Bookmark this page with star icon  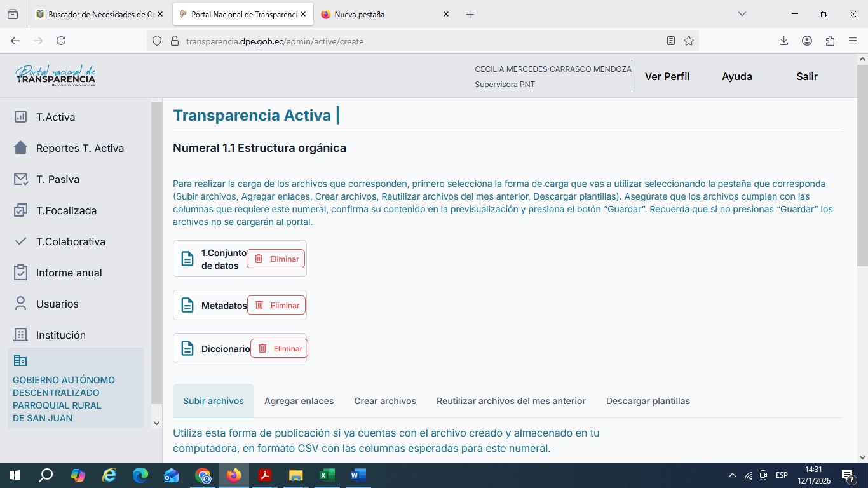point(689,41)
